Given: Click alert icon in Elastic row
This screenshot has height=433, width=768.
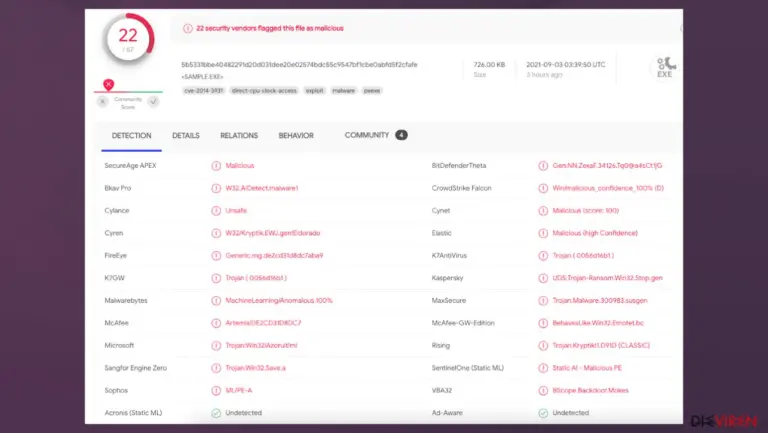Looking at the screenshot, I should point(543,234).
